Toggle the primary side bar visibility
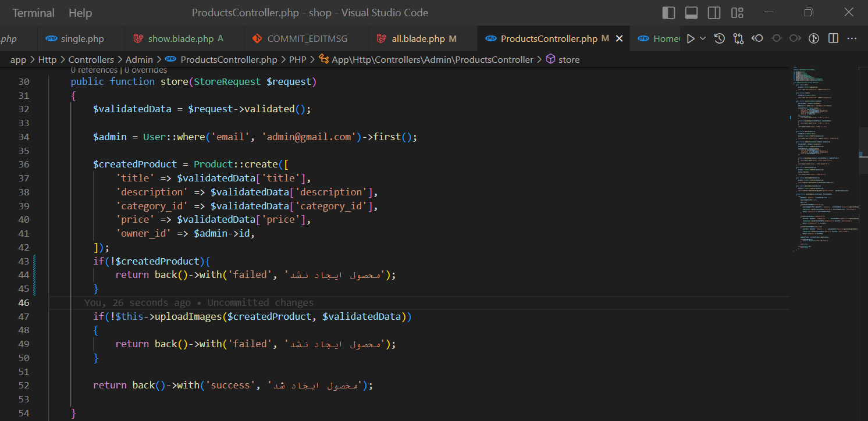This screenshot has width=868, height=421. [x=668, y=12]
